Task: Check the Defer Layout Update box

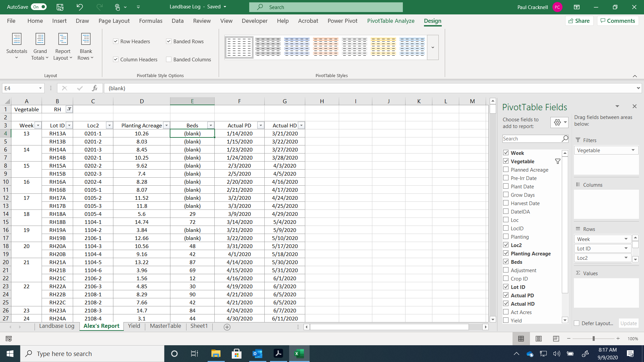Action: [x=577, y=323]
